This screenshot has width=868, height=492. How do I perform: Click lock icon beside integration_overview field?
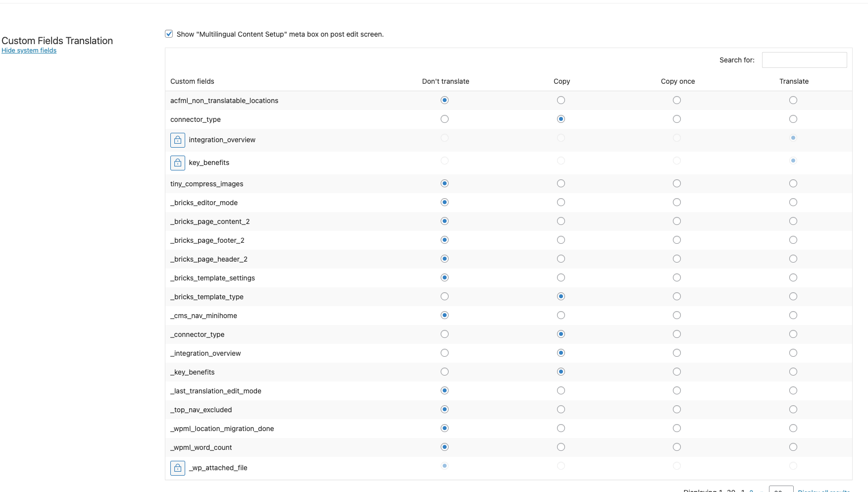click(178, 140)
